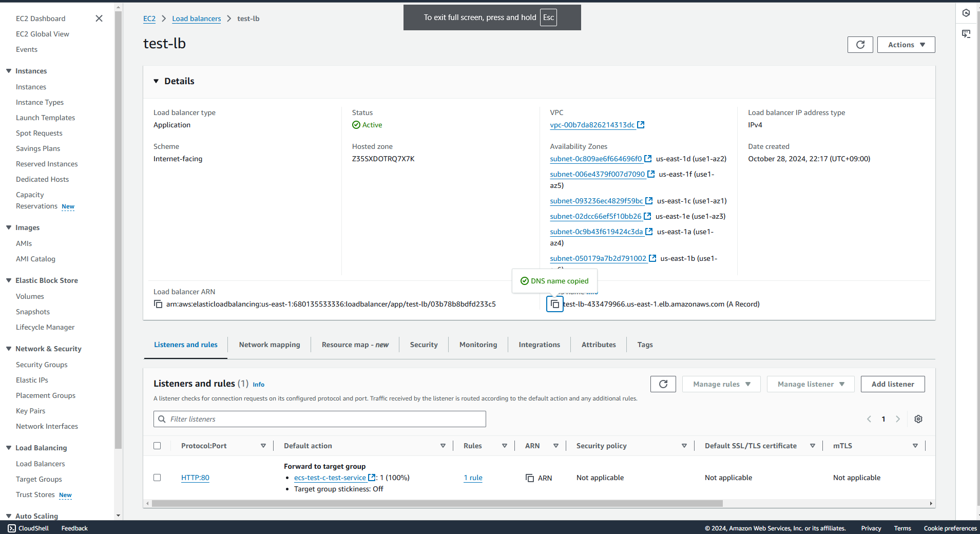Open the Monitoring tab
This screenshot has width=980, height=534.
478,345
